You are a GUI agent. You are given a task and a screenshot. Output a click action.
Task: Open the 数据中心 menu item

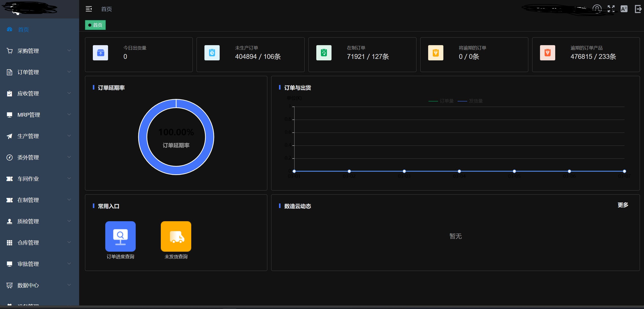[40, 285]
